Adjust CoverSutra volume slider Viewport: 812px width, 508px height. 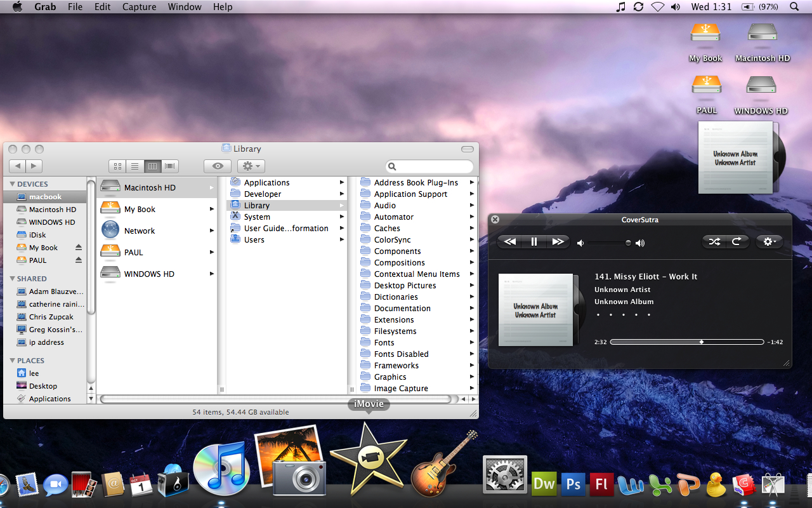pos(610,243)
